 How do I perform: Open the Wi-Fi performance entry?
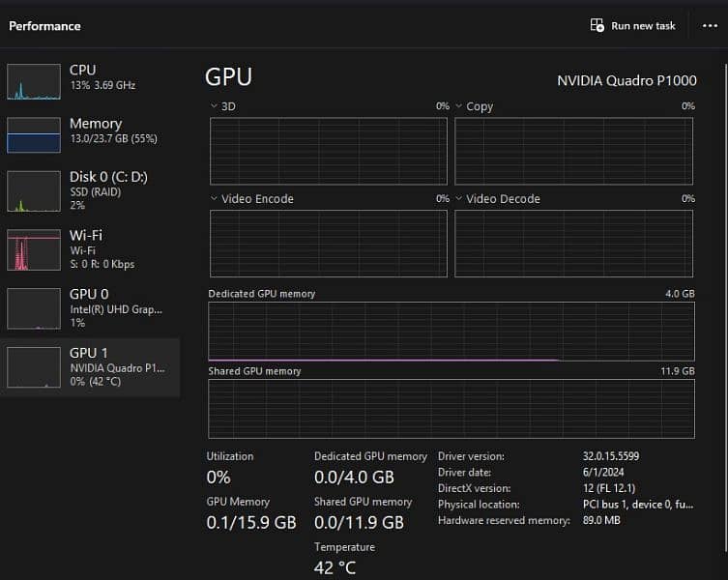coord(85,235)
